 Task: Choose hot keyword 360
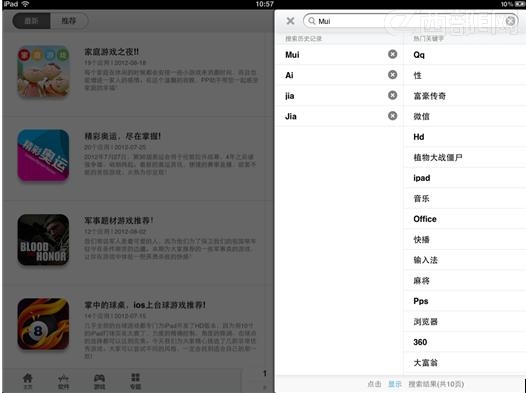click(x=420, y=342)
